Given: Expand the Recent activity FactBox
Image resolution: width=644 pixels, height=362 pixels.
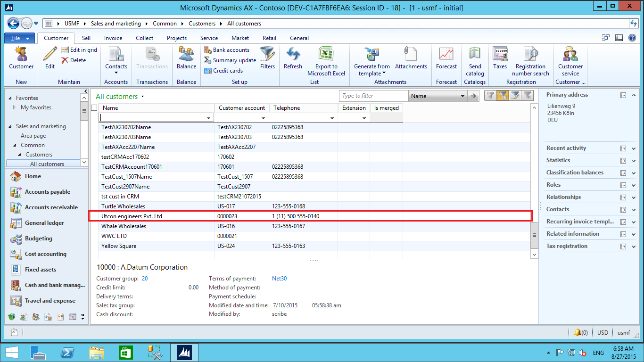Looking at the screenshot, I should click(x=634, y=148).
